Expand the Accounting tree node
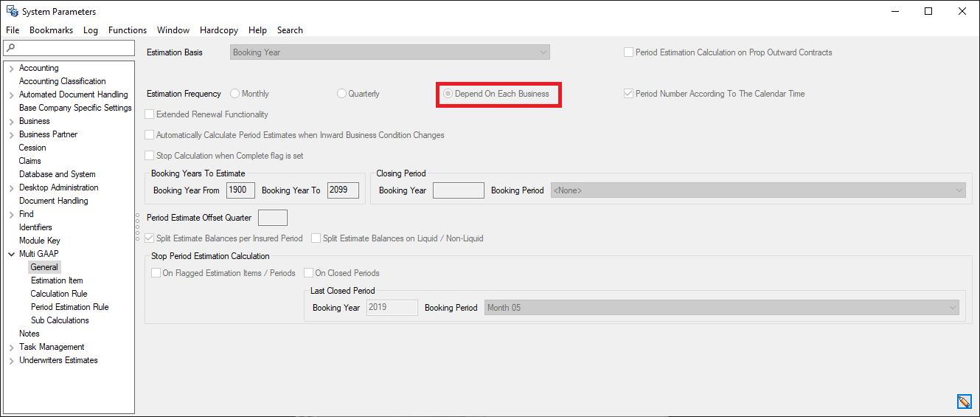Viewport: 980px width, 417px height. click(11, 68)
